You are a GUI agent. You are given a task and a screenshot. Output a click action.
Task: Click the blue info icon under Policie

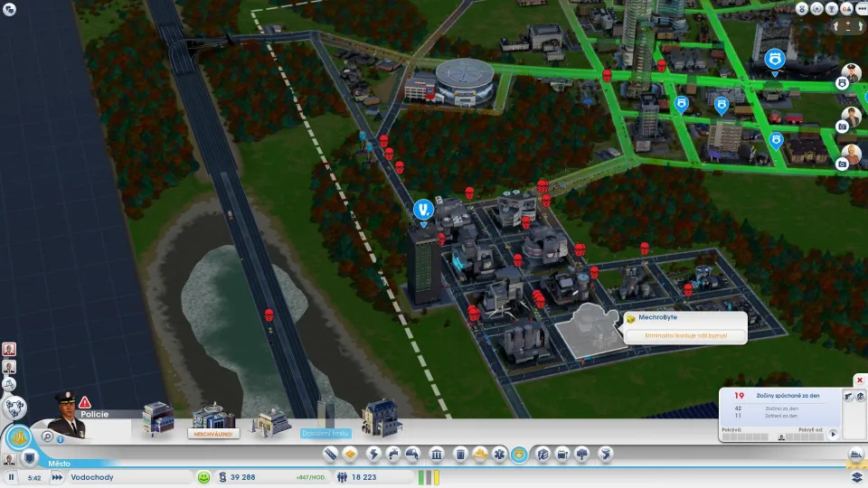(x=60, y=439)
